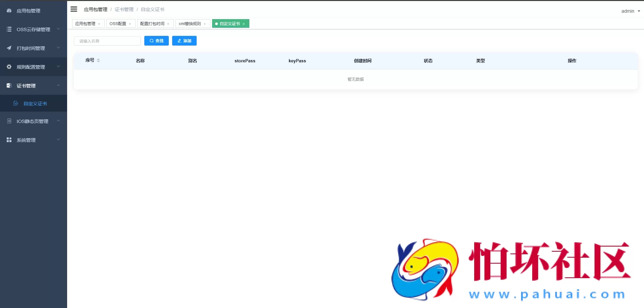Switch to the OSS配置 tab
Viewport: 644px width, 308px height.
pos(118,23)
